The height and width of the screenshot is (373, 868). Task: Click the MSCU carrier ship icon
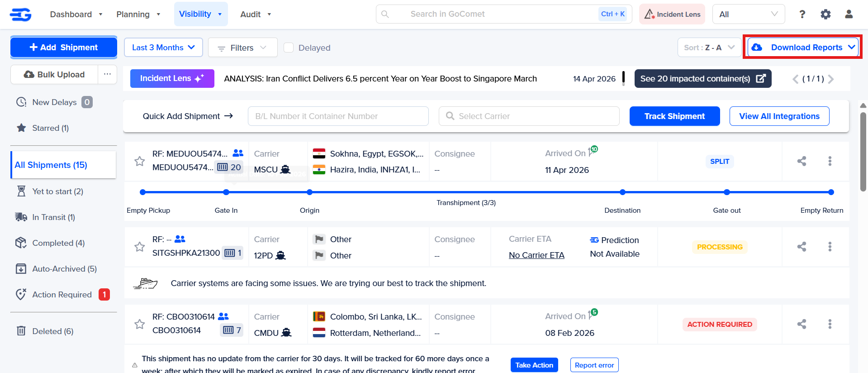pos(285,169)
